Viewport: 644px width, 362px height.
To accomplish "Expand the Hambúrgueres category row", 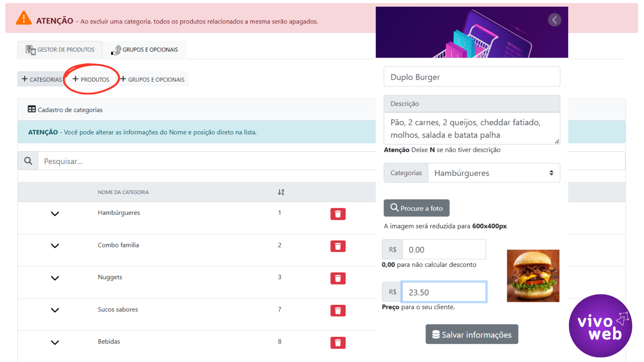I will 55,214.
